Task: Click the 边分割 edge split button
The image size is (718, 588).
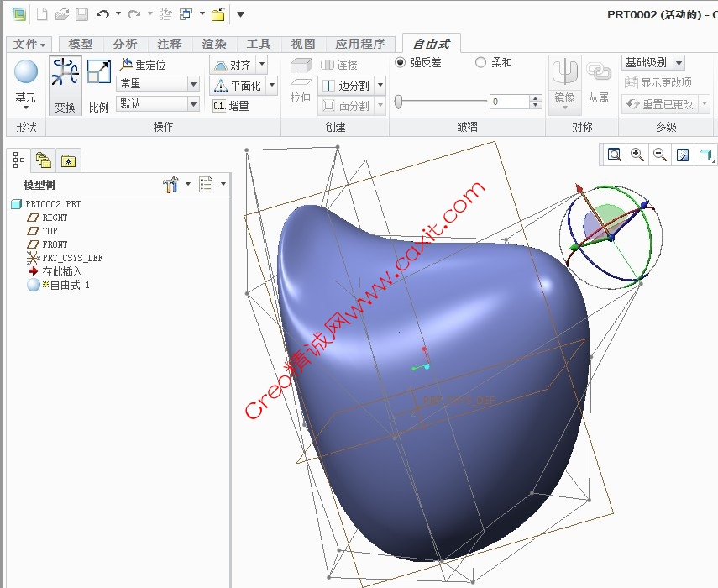Action: coord(347,86)
